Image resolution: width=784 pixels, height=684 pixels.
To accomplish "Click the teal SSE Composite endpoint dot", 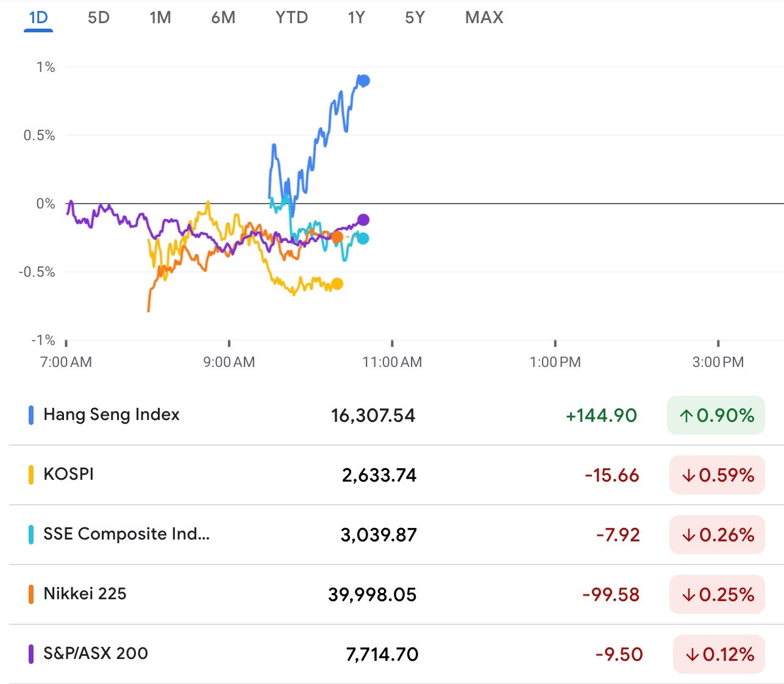I will (x=363, y=238).
